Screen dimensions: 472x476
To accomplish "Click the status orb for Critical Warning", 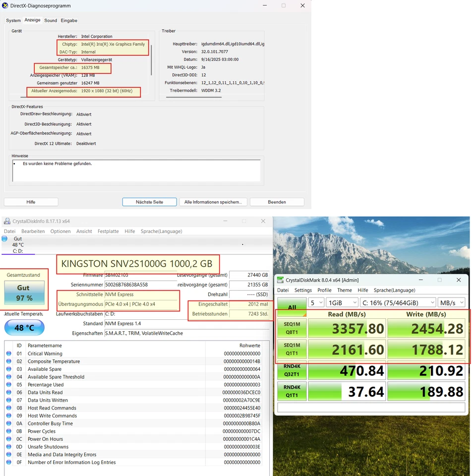I will (x=9, y=354).
